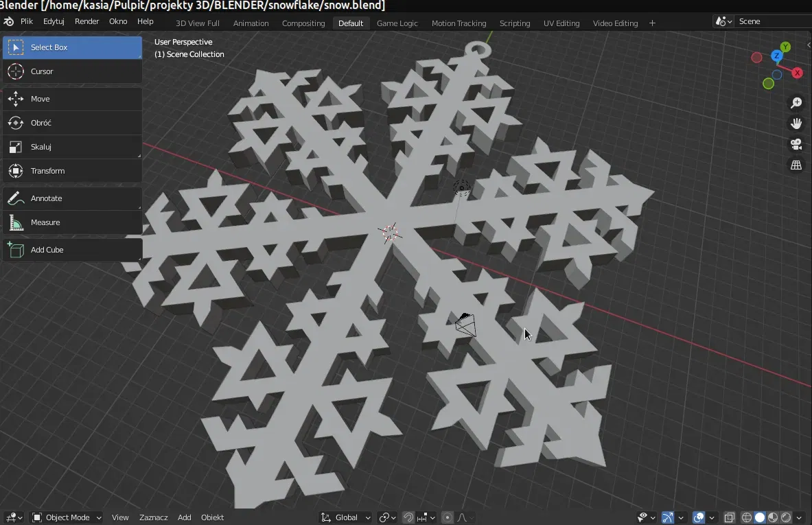Screen dimensions: 812x525
Task: Switch to the Scripting workspace tab
Action: [515, 23]
